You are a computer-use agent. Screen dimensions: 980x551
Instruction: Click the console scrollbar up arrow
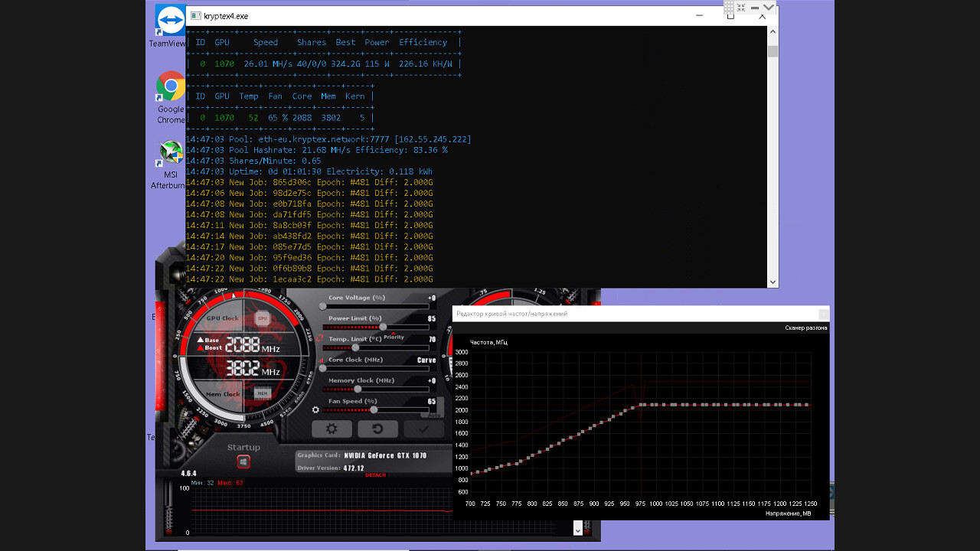coord(773,33)
